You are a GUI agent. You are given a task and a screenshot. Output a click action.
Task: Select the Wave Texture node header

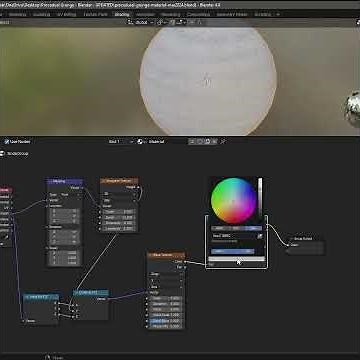coord(166,255)
